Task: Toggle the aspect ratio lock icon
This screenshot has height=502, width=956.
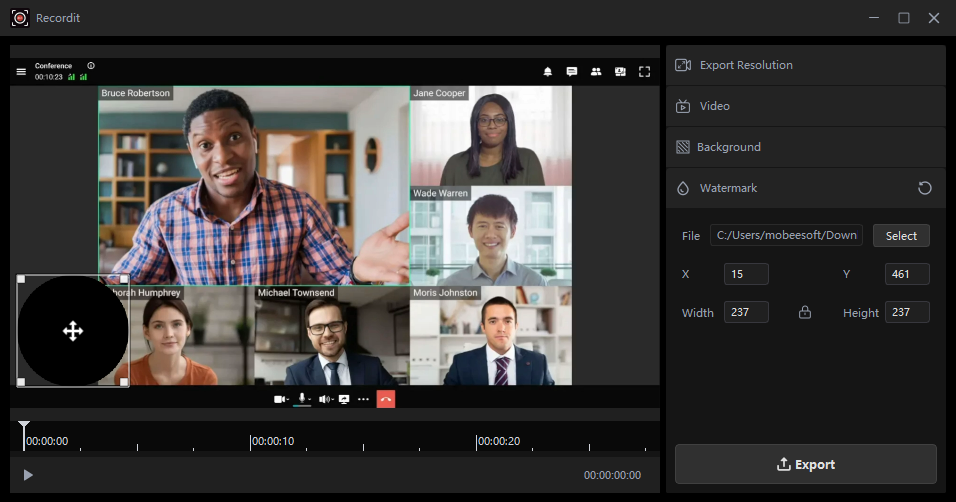Action: [x=805, y=313]
